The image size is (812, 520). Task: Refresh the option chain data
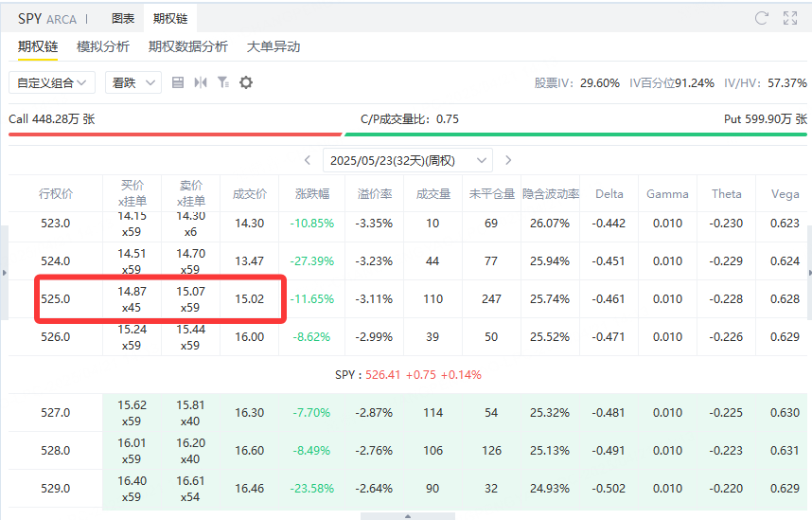pos(761,18)
